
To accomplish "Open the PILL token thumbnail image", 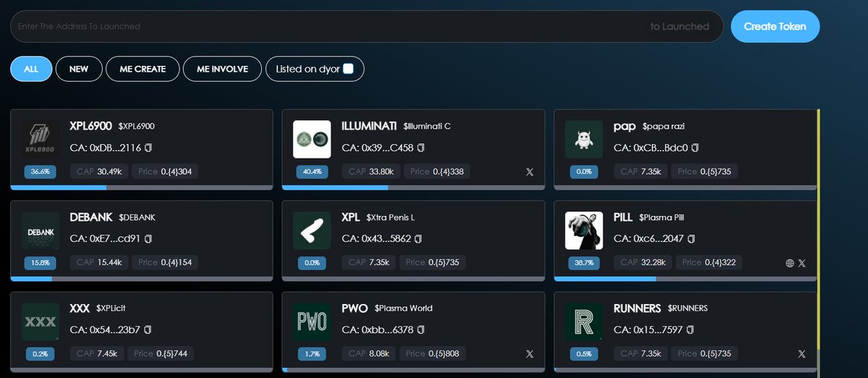I will [x=584, y=230].
